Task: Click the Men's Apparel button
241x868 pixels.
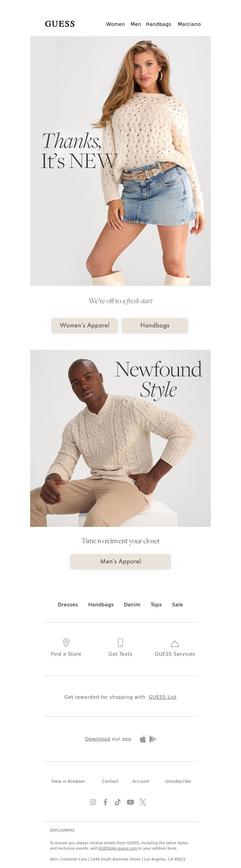Action: (x=120, y=562)
